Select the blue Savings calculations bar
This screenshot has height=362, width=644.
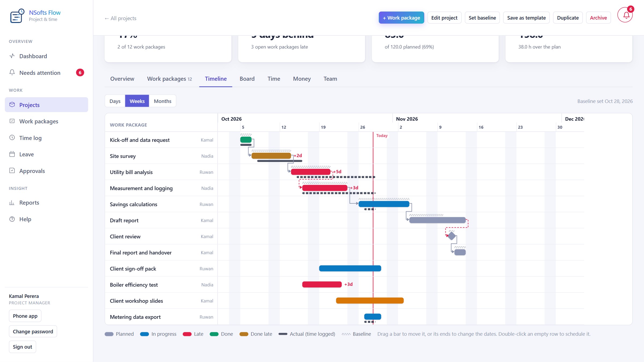tap(384, 204)
